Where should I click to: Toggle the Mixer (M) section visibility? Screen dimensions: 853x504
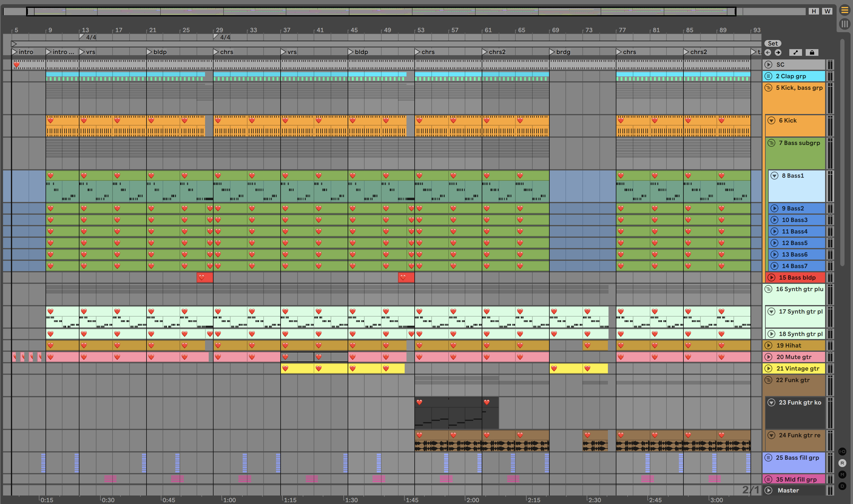(842, 475)
